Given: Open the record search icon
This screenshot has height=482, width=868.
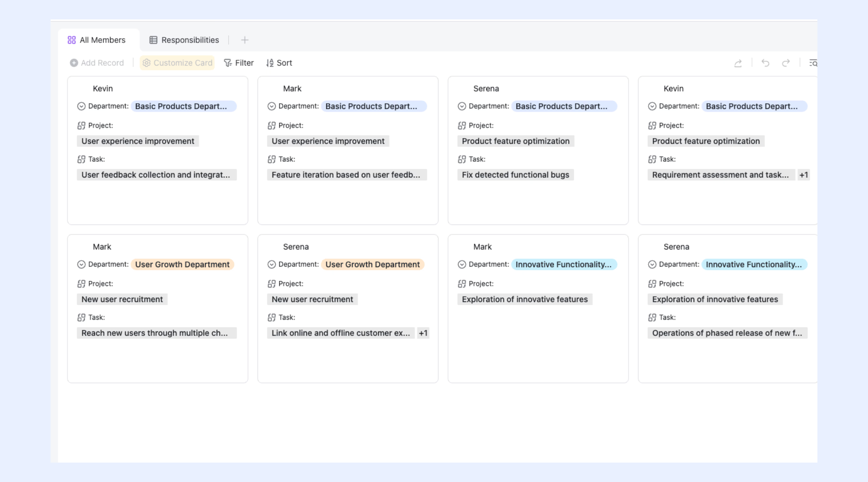Looking at the screenshot, I should click(813, 63).
